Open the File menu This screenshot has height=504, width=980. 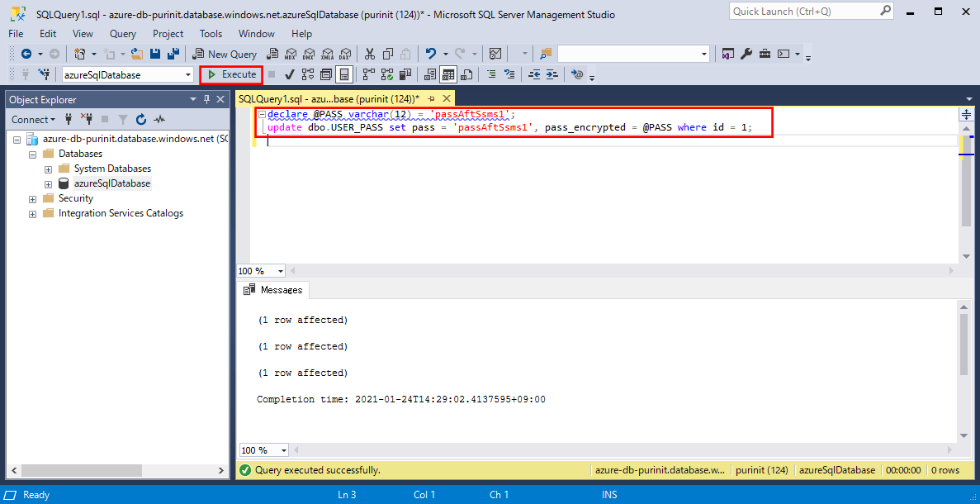pyautogui.click(x=17, y=34)
